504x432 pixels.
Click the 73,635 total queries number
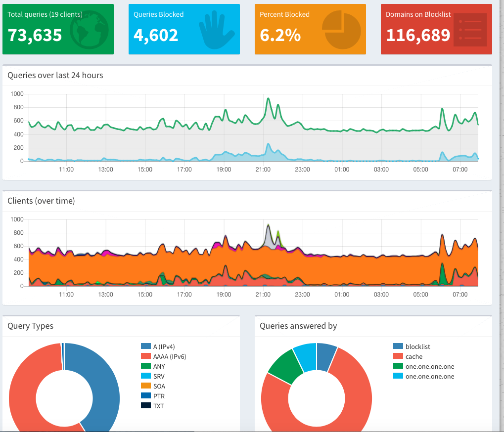click(x=35, y=35)
